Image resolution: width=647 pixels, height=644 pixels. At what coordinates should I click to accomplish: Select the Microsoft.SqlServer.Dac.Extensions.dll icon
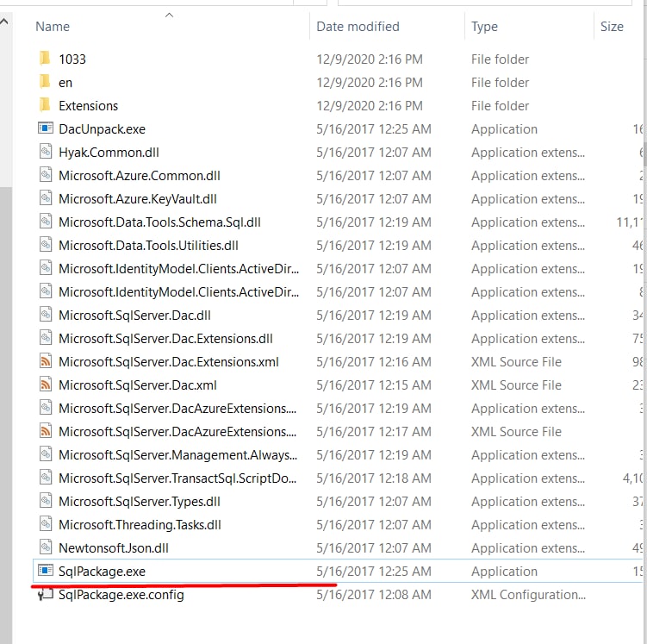[46, 338]
